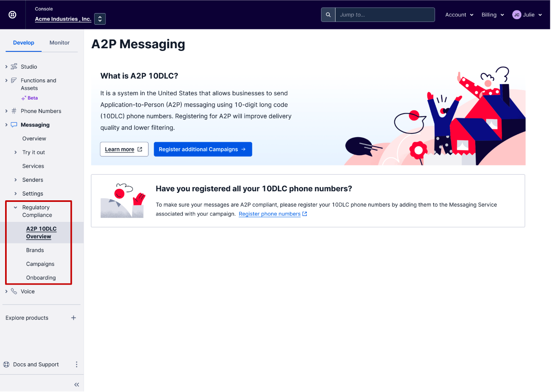This screenshot has height=392, width=551.
Task: Select Regulatory Compliance item
Action: pyautogui.click(x=37, y=211)
